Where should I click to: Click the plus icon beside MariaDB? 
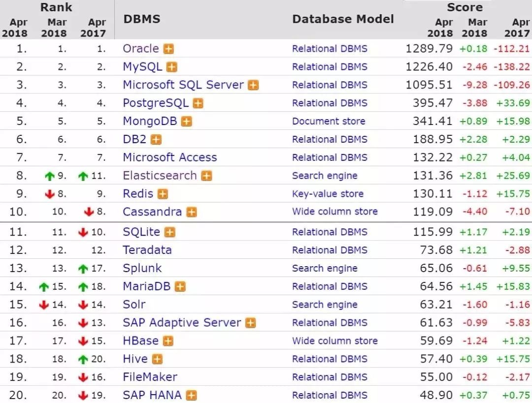point(180,286)
